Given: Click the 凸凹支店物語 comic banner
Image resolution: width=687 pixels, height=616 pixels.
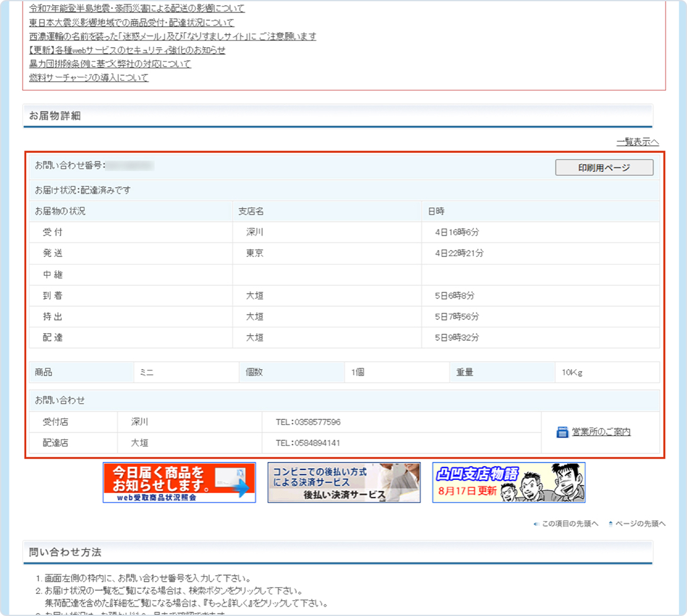Looking at the screenshot, I should 509,482.
